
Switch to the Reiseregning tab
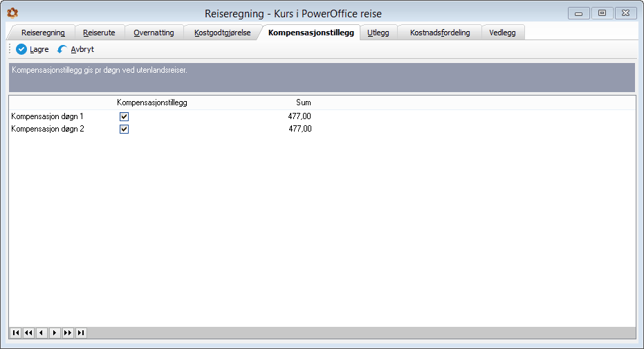43,33
